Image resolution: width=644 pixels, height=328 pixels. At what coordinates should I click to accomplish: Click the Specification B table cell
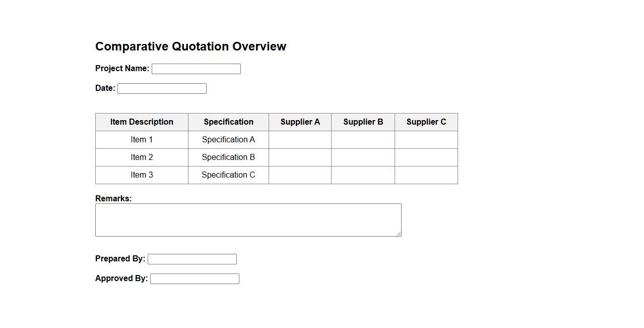(x=228, y=157)
